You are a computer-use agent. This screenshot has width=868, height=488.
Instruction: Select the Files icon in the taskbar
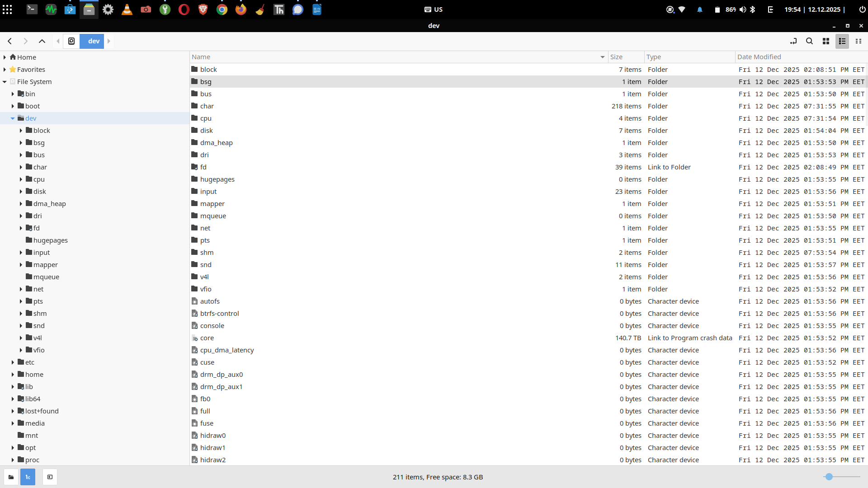coord(89,9)
